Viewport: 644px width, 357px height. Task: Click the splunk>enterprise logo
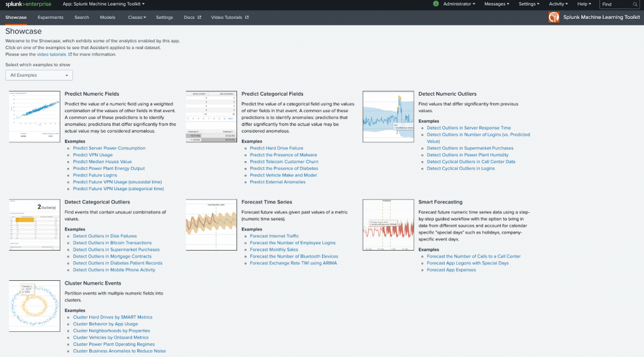(28, 4)
